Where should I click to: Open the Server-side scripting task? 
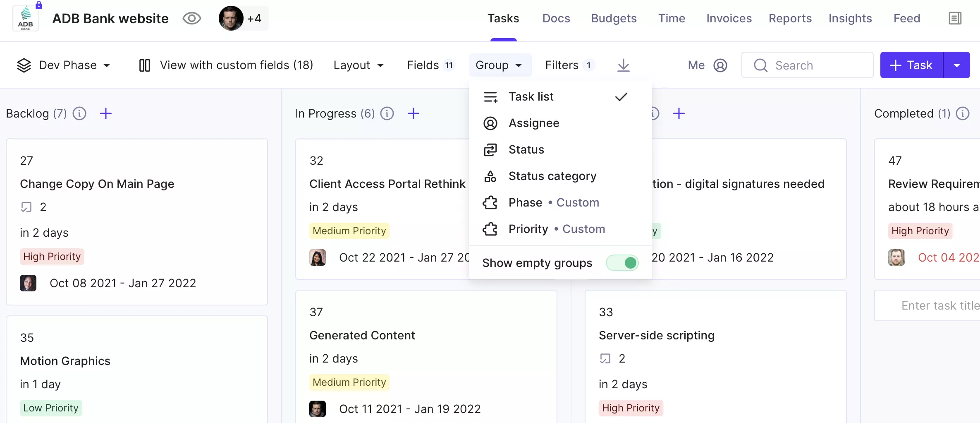(x=657, y=335)
